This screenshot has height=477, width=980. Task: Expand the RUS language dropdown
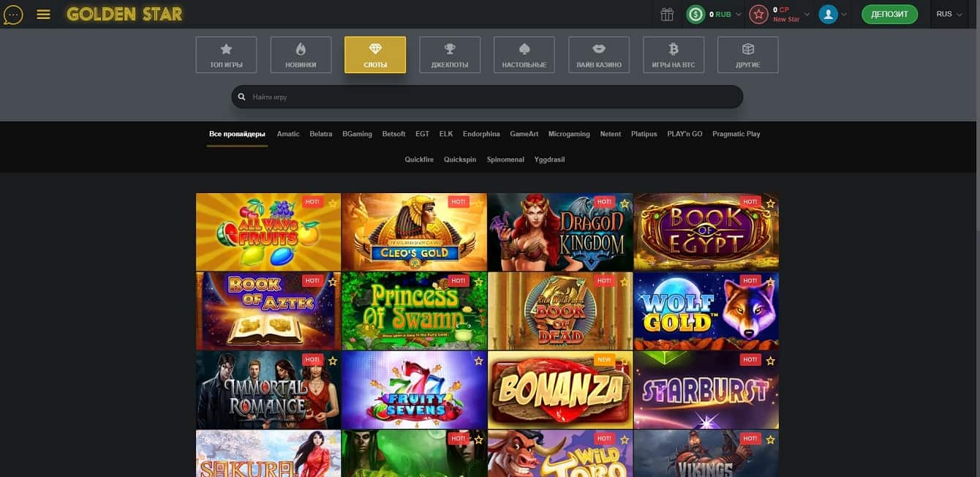[949, 14]
